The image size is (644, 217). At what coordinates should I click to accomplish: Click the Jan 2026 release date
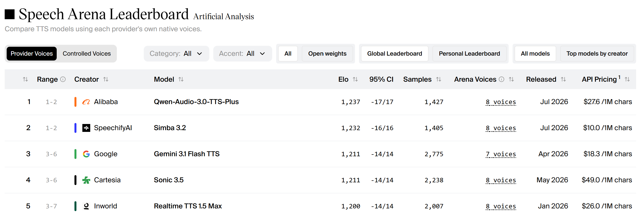(x=553, y=206)
